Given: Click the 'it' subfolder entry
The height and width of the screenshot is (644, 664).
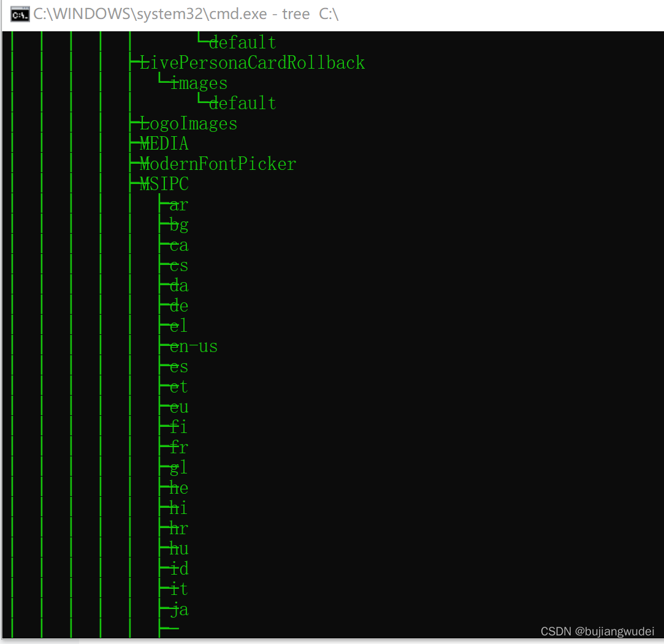Looking at the screenshot, I should (178, 589).
